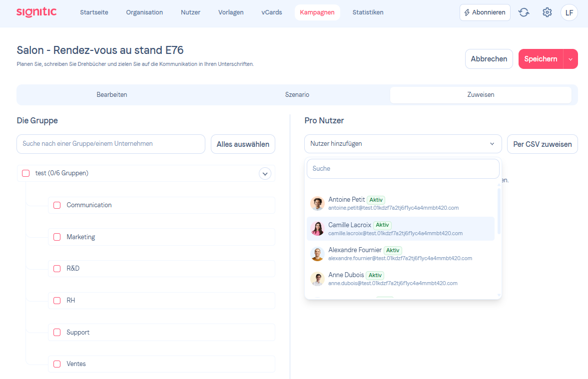Go to Organisation page
The image size is (588, 379).
144,12
